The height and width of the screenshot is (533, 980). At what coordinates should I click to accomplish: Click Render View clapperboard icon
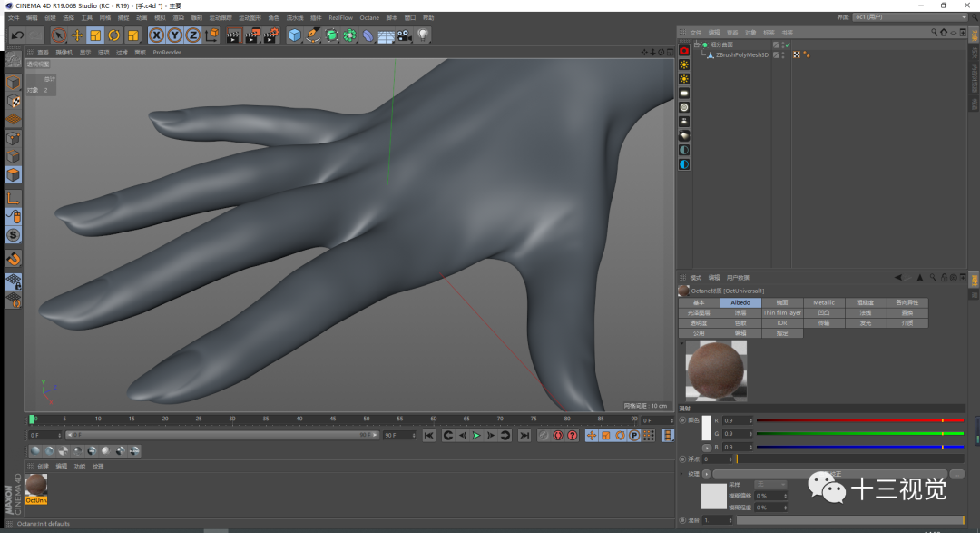(x=234, y=35)
